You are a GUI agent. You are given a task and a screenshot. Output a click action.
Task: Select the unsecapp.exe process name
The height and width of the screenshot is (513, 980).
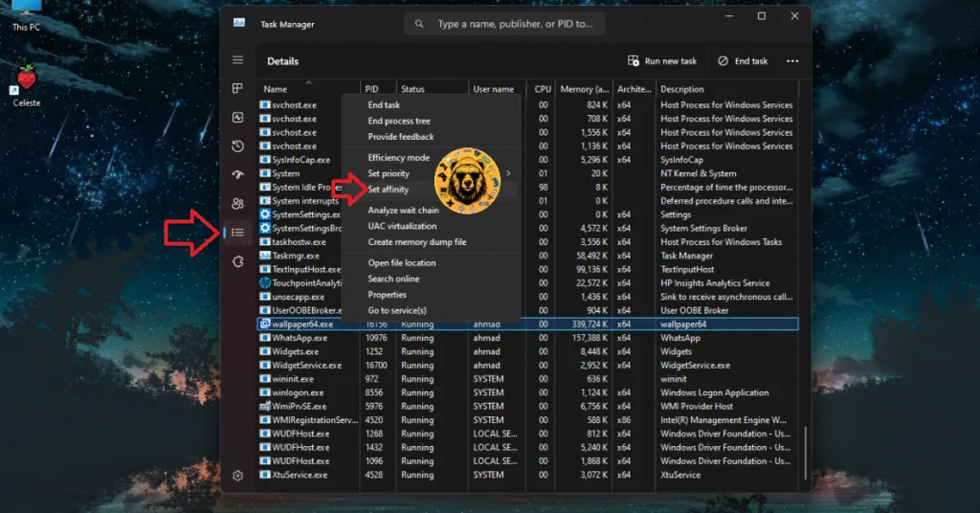(x=299, y=297)
